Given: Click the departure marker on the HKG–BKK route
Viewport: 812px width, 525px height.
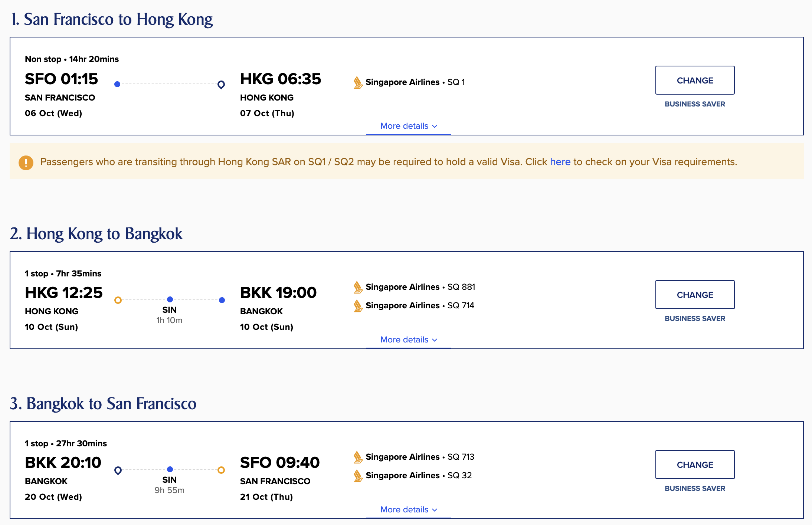Looking at the screenshot, I should coord(118,299).
